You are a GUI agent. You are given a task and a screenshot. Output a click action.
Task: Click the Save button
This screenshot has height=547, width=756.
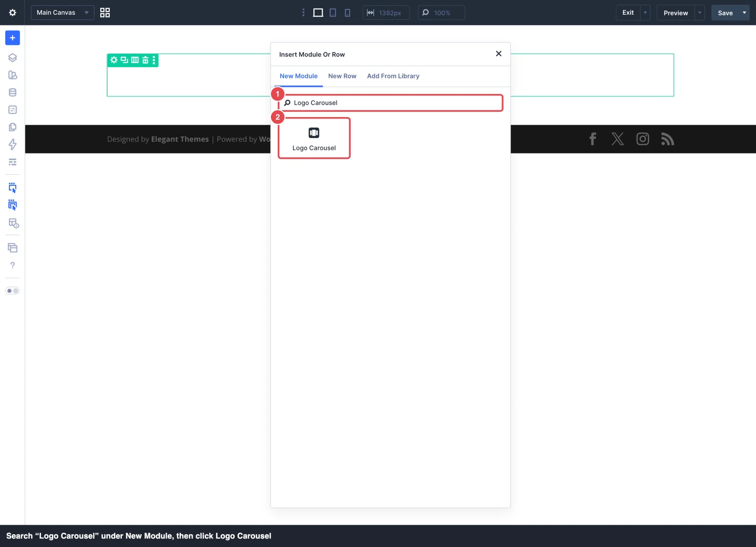pyautogui.click(x=725, y=13)
